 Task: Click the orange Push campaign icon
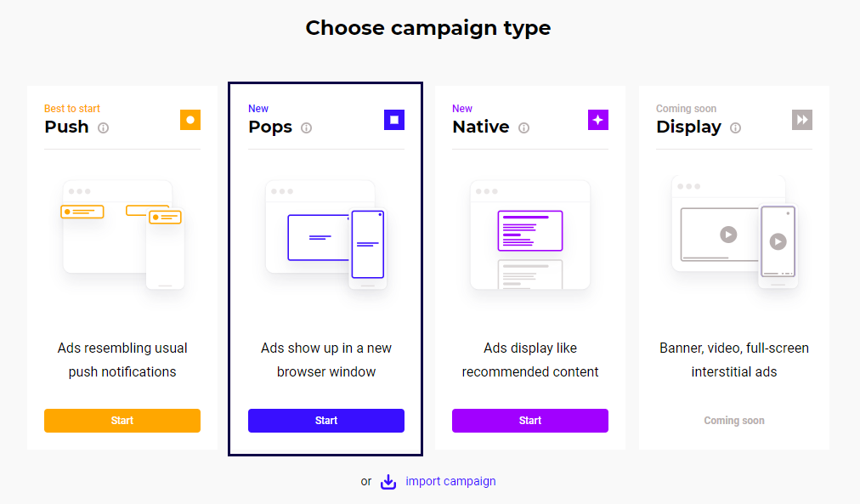pos(190,120)
